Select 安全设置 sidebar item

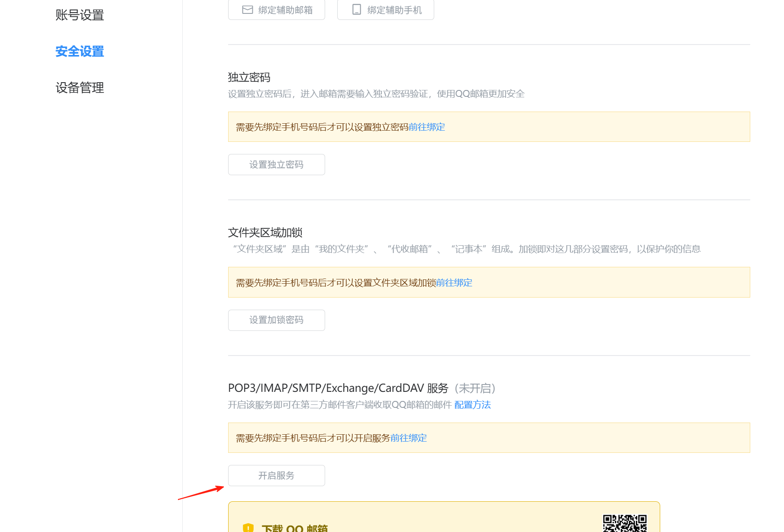click(x=80, y=51)
